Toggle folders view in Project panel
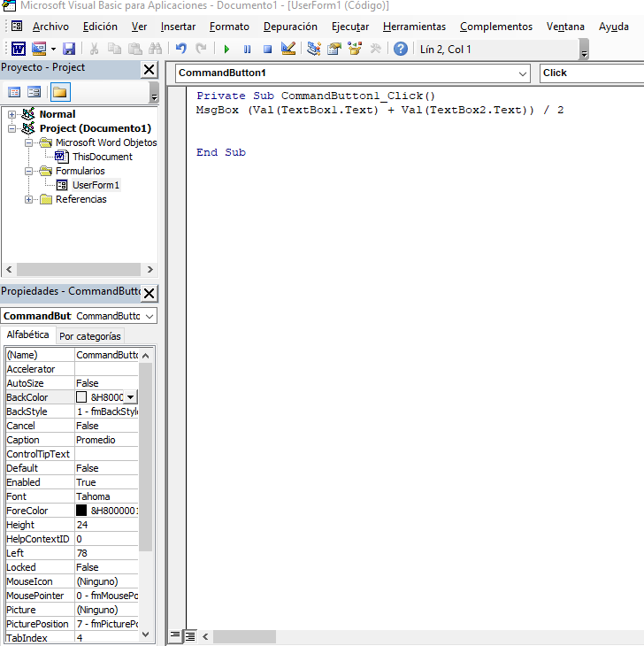 59,92
